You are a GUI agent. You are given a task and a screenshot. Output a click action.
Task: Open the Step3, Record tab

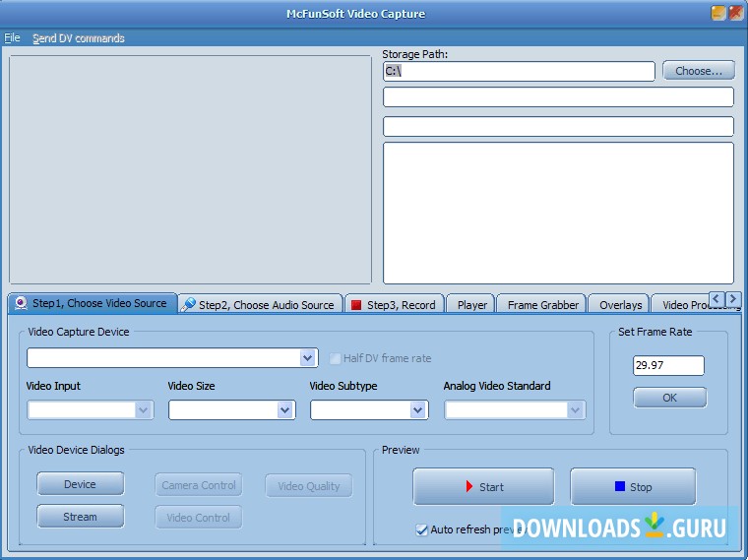click(x=395, y=305)
